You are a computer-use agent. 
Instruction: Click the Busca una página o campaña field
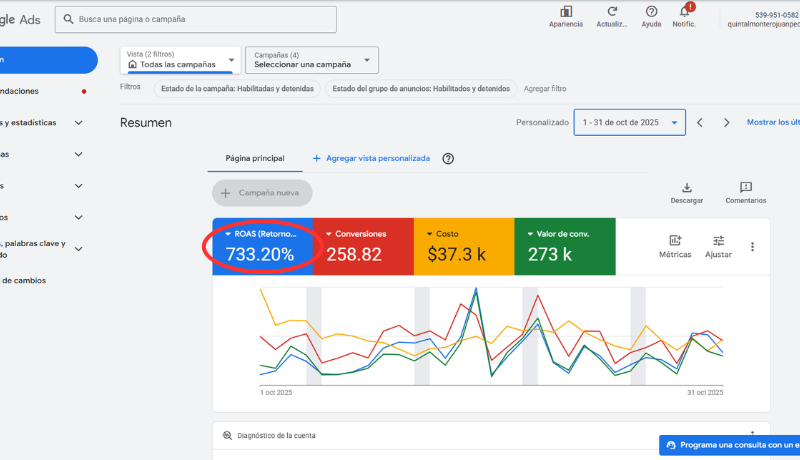click(x=196, y=19)
